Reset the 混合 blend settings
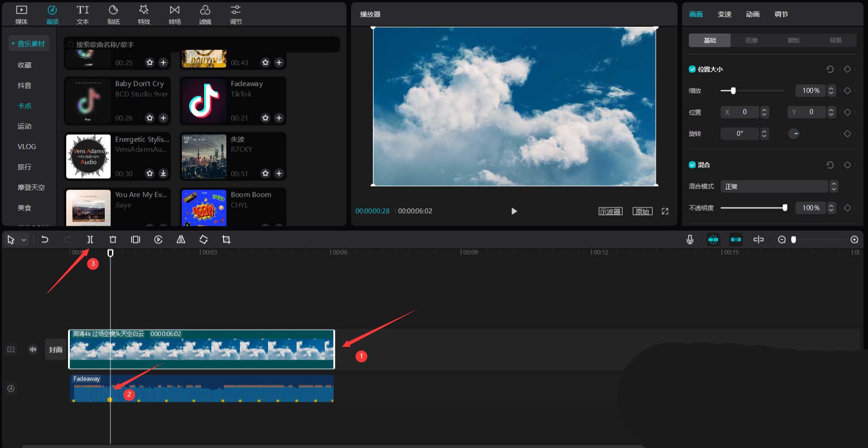This screenshot has height=448, width=868. click(x=830, y=165)
